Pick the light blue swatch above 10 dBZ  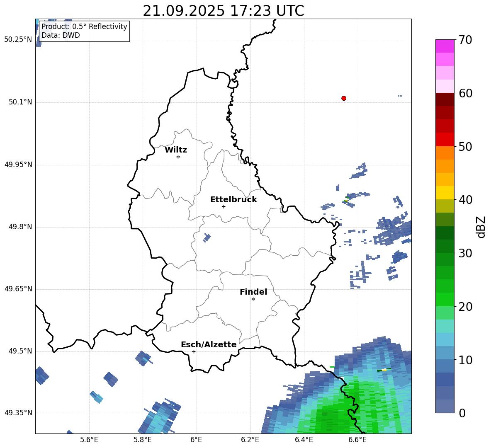tap(445, 339)
